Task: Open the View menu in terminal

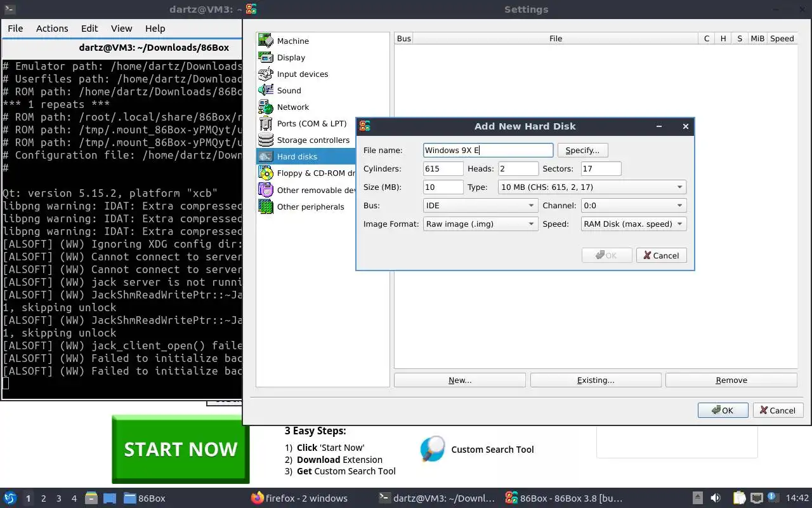Action: click(121, 28)
